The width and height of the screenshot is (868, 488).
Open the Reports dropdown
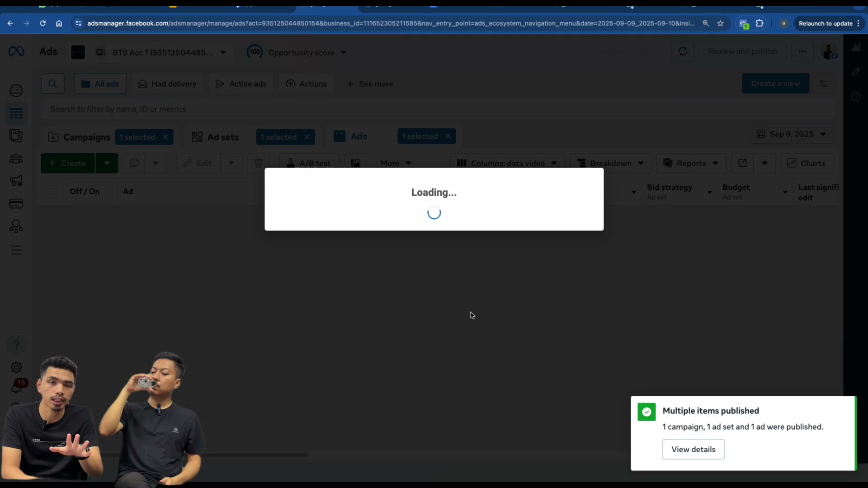691,163
